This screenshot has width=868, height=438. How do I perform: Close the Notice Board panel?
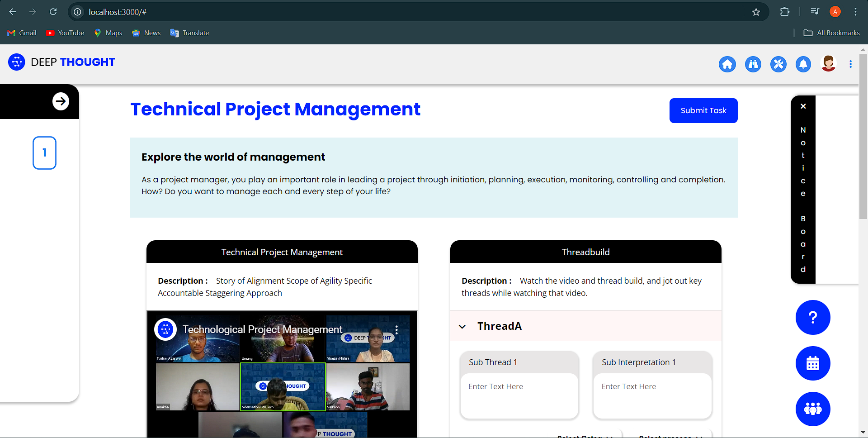803,106
